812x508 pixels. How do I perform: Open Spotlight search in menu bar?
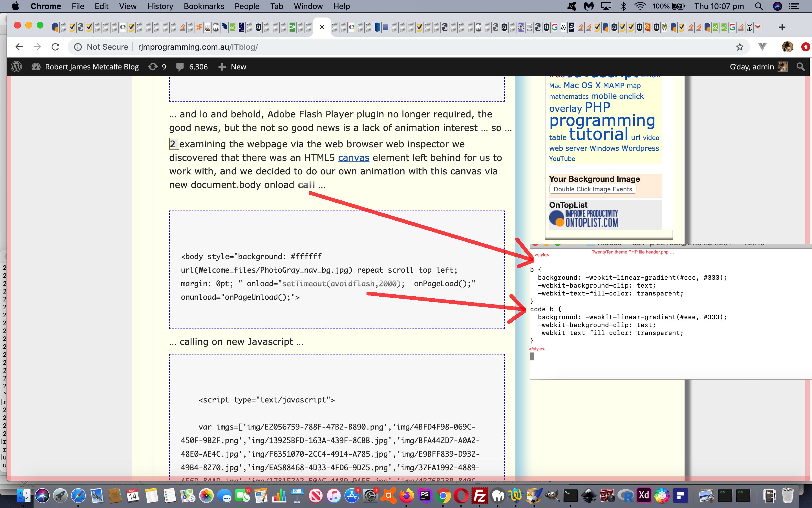pyautogui.click(x=759, y=6)
